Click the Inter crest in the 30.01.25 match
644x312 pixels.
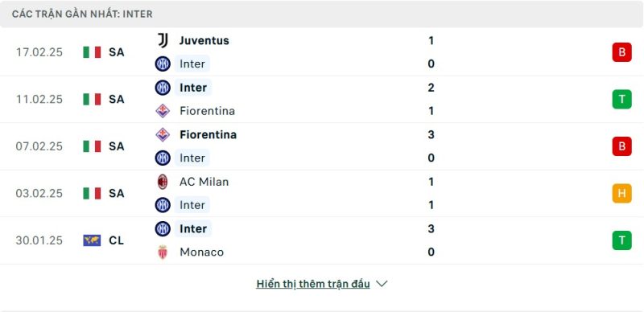click(x=163, y=228)
